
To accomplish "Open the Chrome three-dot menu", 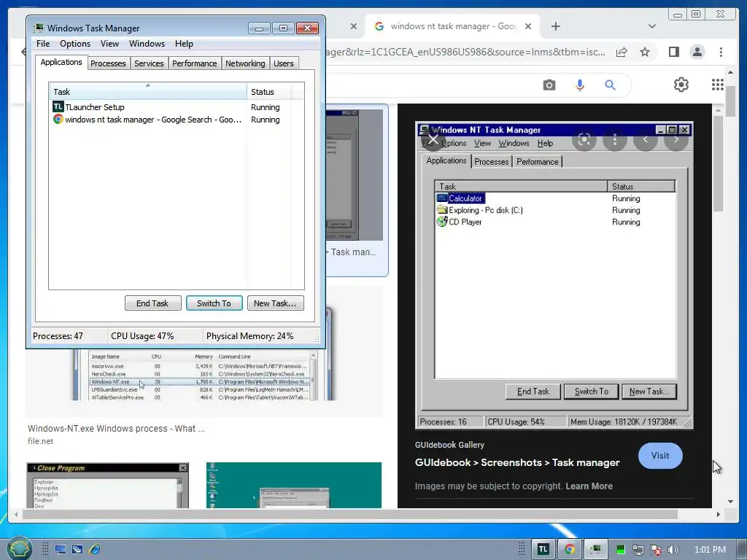I will (x=721, y=52).
